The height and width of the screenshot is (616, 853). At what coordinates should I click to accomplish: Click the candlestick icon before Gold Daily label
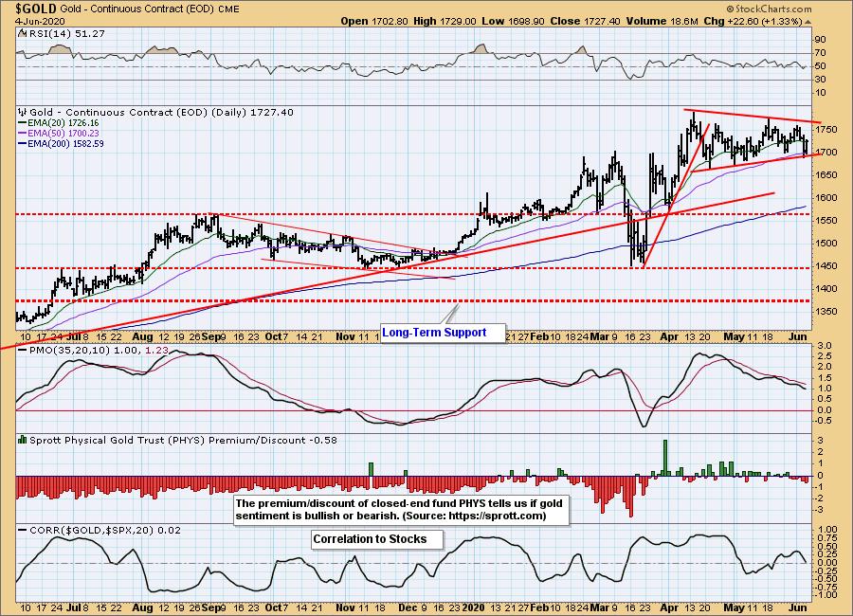pos(22,112)
